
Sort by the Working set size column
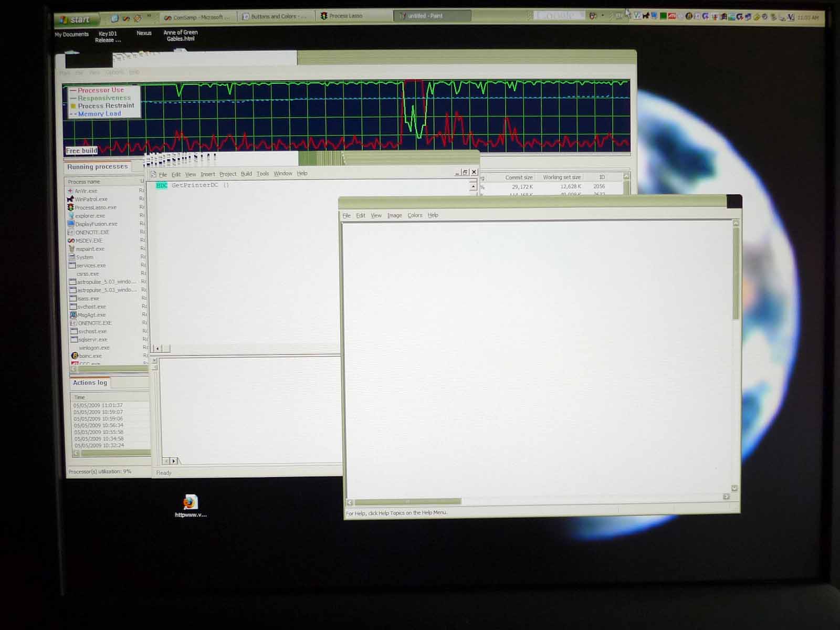(x=561, y=177)
